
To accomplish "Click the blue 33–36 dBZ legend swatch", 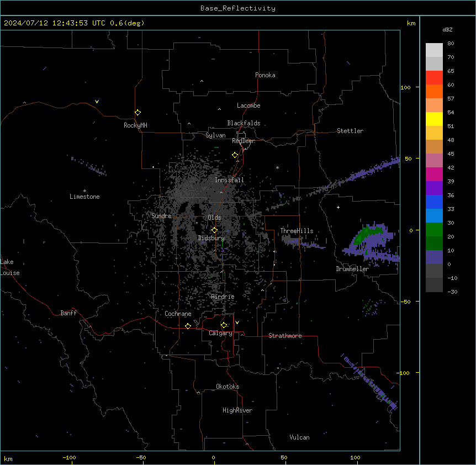I will [434, 202].
